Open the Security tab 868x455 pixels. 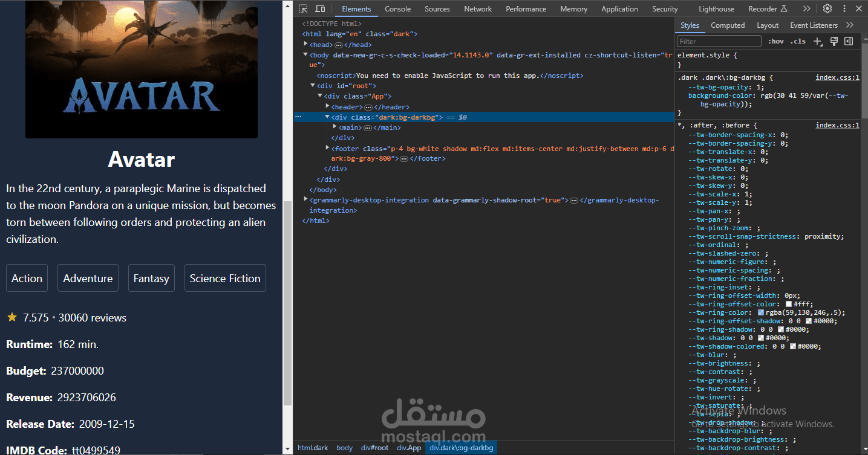(x=665, y=9)
